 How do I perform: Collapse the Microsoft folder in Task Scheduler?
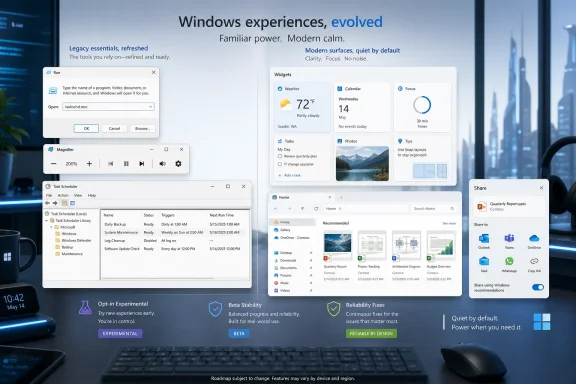(x=51, y=227)
